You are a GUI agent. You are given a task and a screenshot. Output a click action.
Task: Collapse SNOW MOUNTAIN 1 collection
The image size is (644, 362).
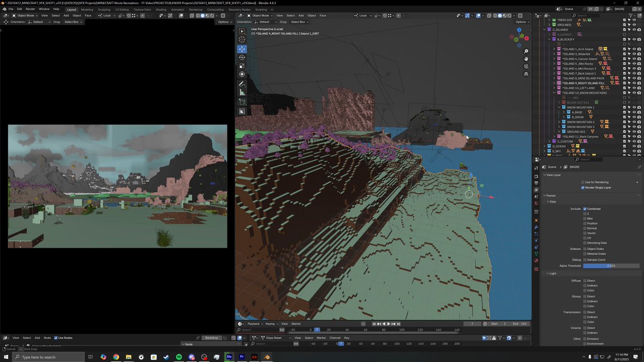pos(559,107)
